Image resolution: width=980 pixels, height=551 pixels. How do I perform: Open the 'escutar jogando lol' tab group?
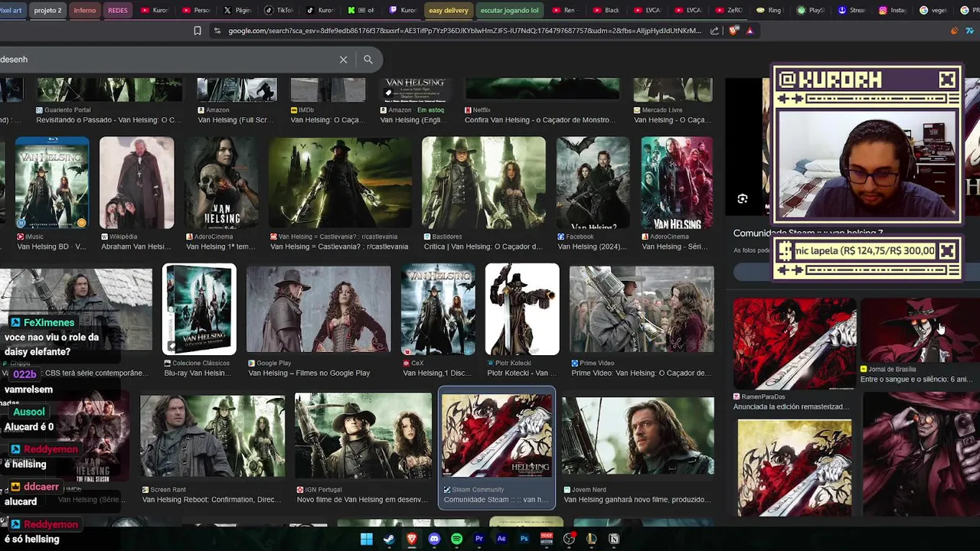coord(509,11)
